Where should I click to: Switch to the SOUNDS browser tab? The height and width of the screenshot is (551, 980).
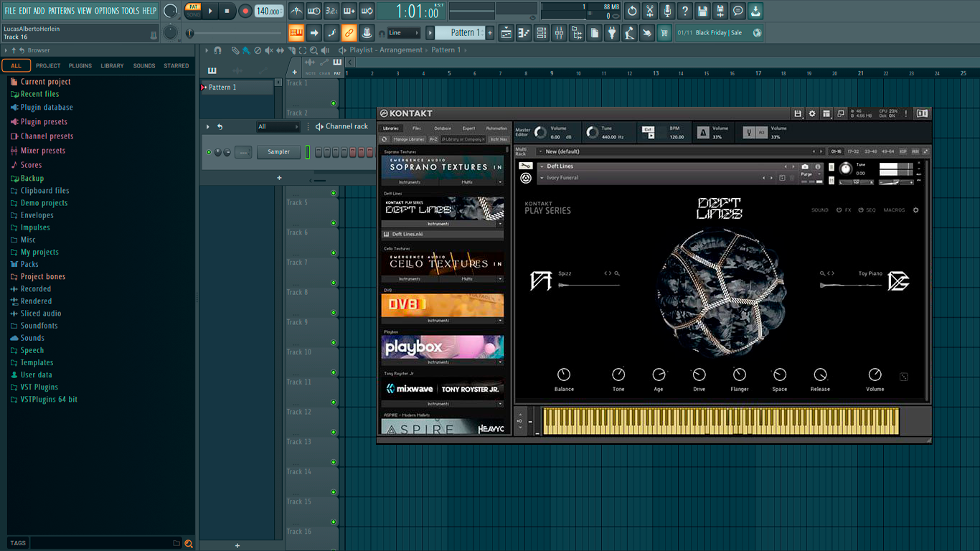point(144,66)
